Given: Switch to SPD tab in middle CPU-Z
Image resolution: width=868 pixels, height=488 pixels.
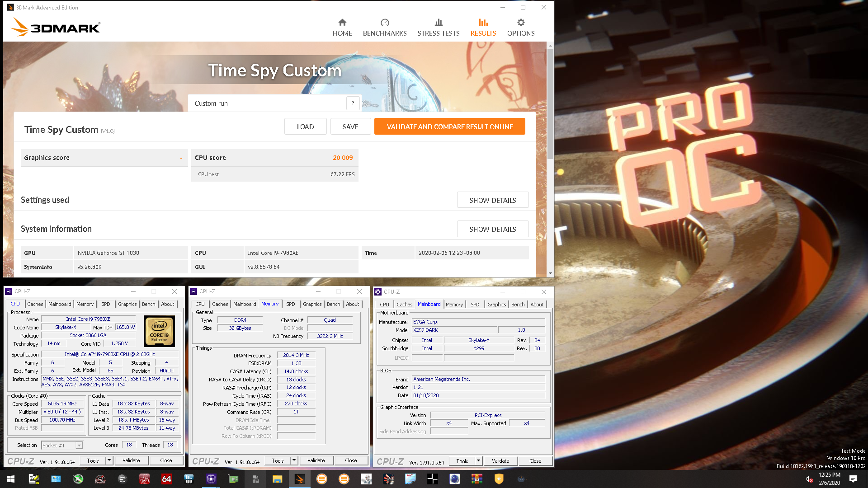Looking at the screenshot, I should [291, 304].
